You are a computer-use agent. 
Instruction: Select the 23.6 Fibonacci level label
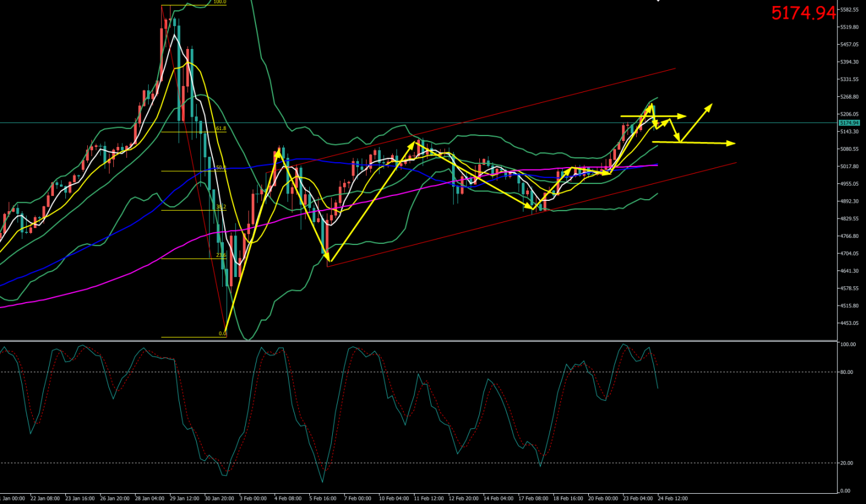[221, 255]
